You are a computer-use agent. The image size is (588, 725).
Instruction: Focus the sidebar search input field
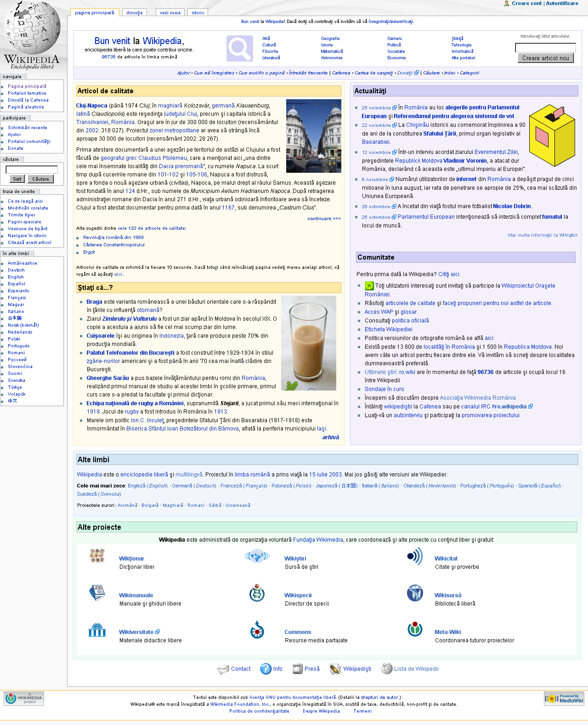coord(32,170)
